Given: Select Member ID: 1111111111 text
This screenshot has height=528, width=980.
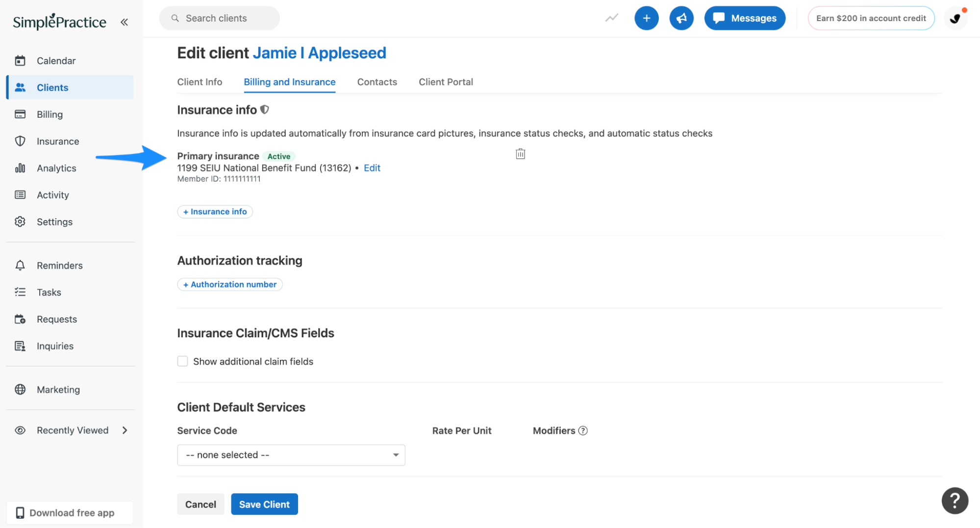Looking at the screenshot, I should [x=219, y=179].
